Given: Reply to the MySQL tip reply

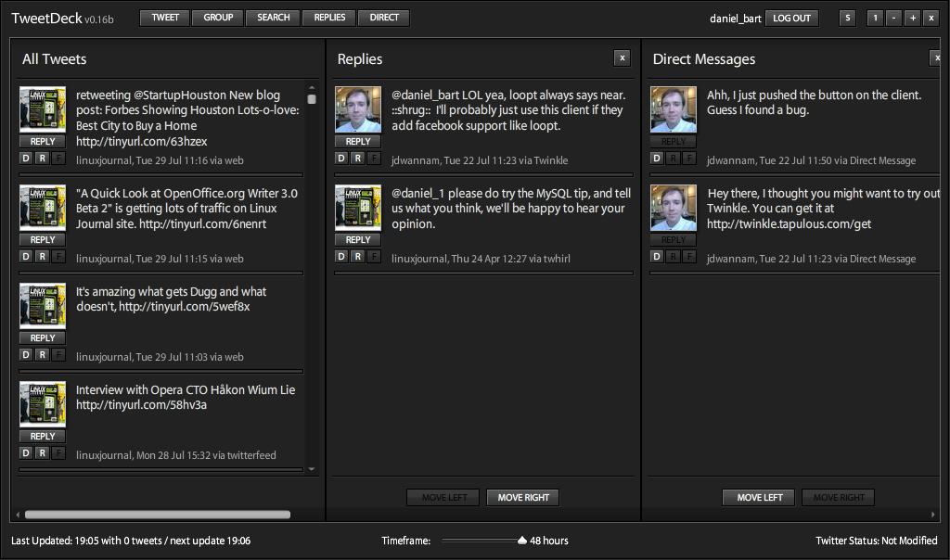Looking at the screenshot, I should pos(358,240).
